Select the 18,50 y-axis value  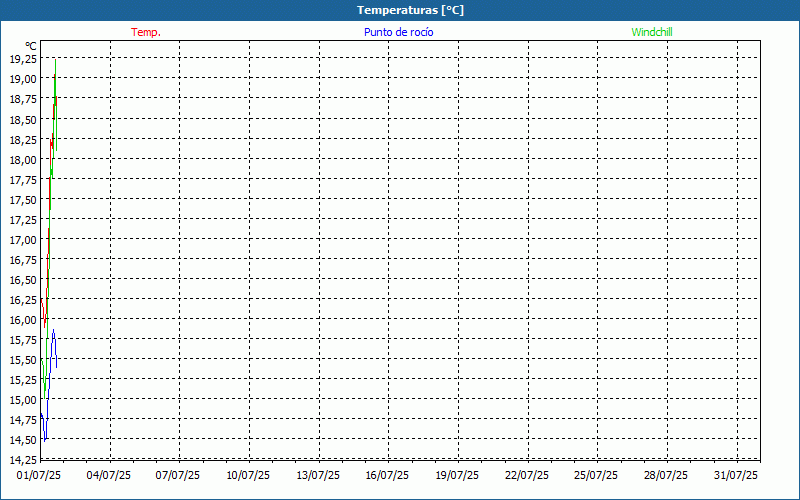[23, 120]
